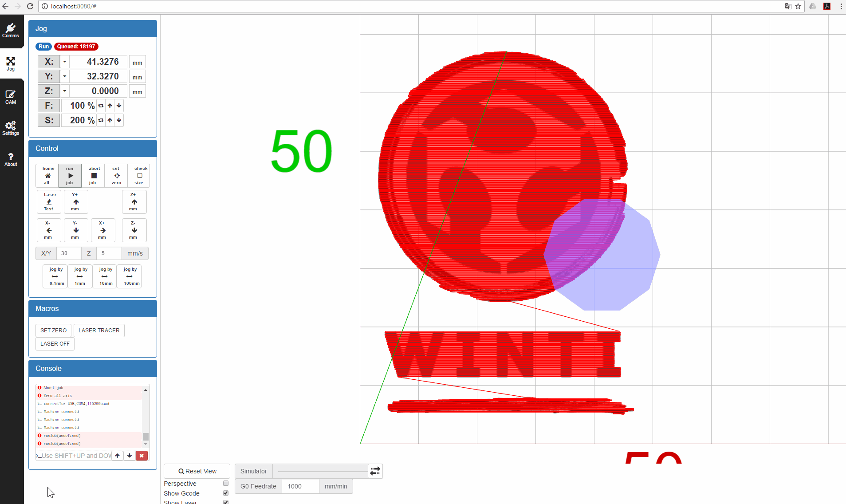The height and width of the screenshot is (504, 846).
Task: Jog Z+ up arrow
Action: [x=134, y=202]
